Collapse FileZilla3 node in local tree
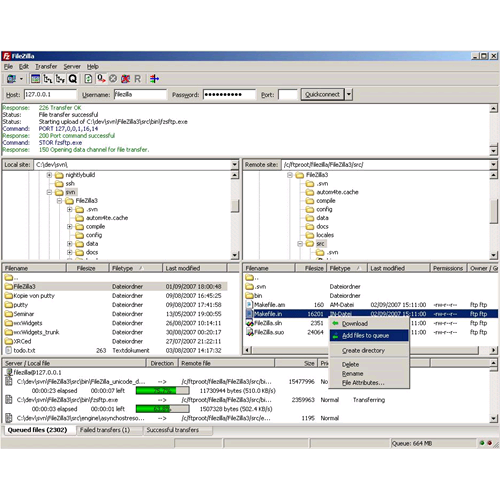Screen dimensions: 500x500 (59, 201)
